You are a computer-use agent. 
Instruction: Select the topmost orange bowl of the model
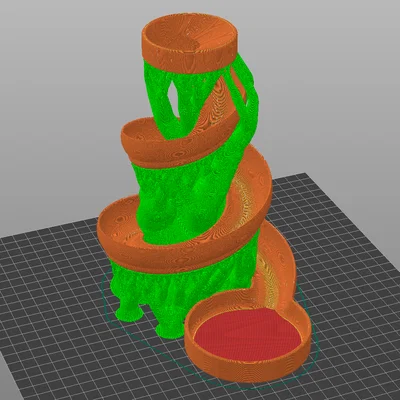tap(190, 43)
